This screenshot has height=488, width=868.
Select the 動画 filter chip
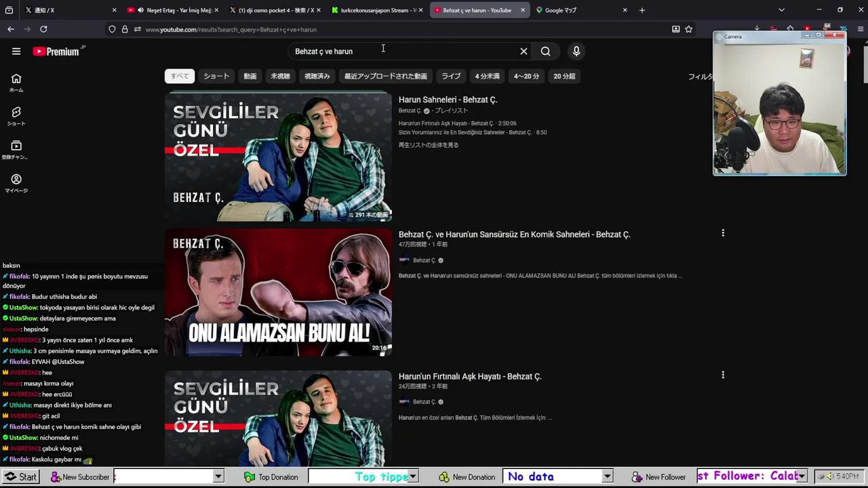(250, 76)
